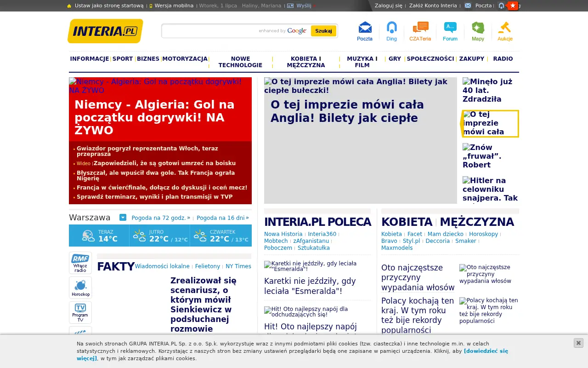The width and height of the screenshot is (588, 368).
Task: Open the Horoskop sidebar icon
Action: (80, 287)
